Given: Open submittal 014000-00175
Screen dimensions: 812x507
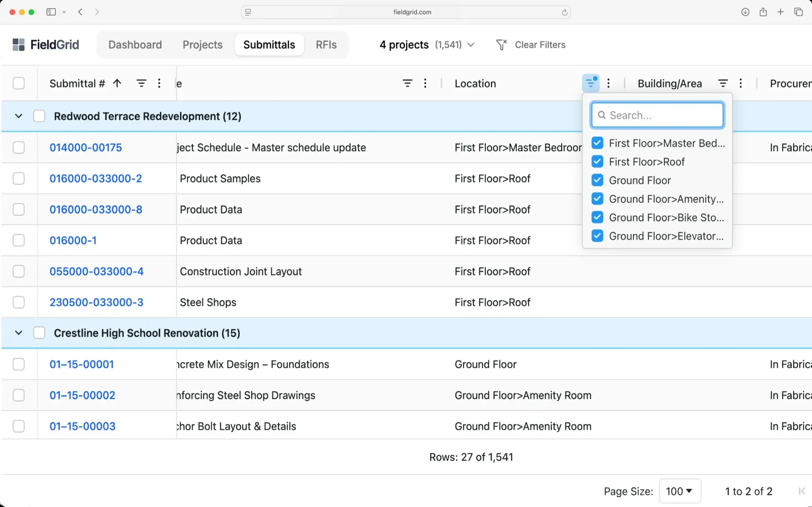Looking at the screenshot, I should [85, 148].
